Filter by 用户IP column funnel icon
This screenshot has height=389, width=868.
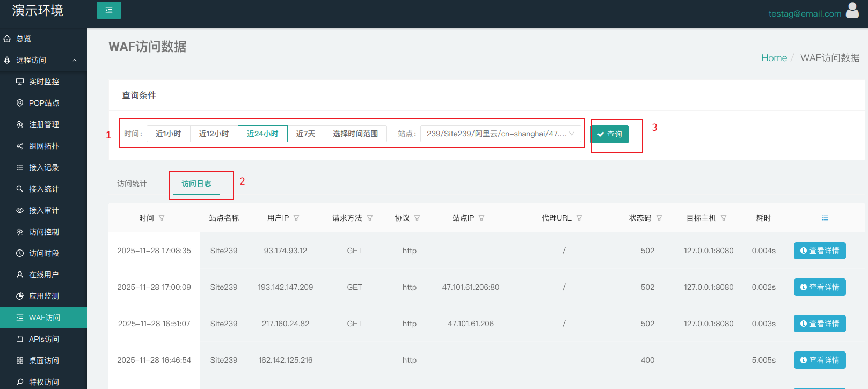coord(296,218)
